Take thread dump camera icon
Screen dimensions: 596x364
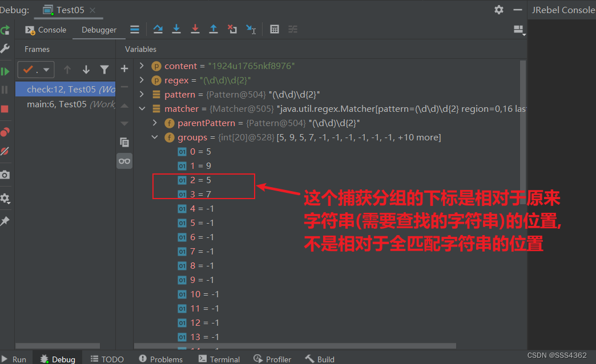5,175
